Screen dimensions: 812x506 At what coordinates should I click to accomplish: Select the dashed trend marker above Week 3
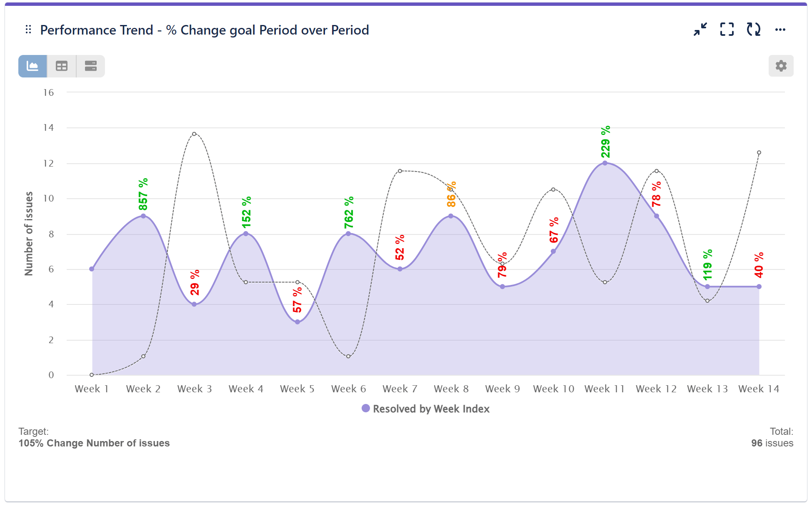(x=194, y=134)
